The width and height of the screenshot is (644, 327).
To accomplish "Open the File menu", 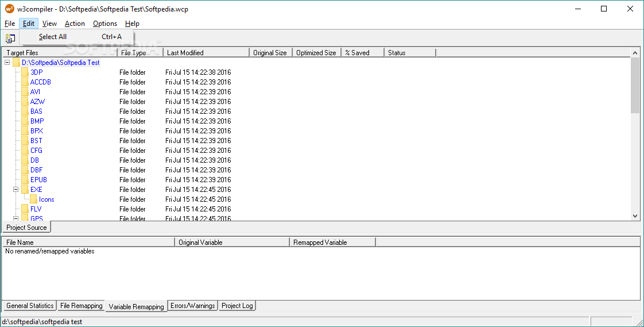I will tap(10, 24).
